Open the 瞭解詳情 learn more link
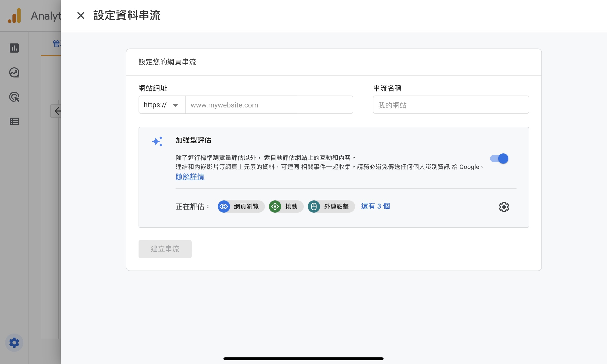The height and width of the screenshot is (364, 607). click(x=190, y=177)
